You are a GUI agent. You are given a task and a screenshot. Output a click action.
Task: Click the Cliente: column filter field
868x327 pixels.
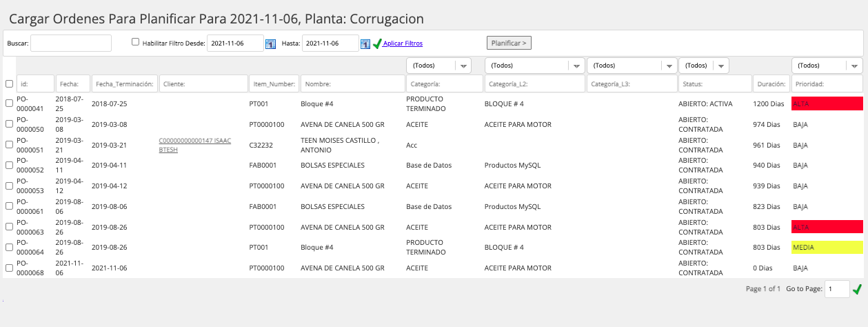point(203,83)
